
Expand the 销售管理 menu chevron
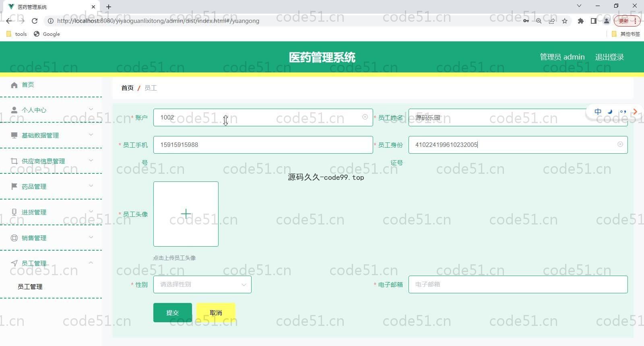pyautogui.click(x=91, y=237)
